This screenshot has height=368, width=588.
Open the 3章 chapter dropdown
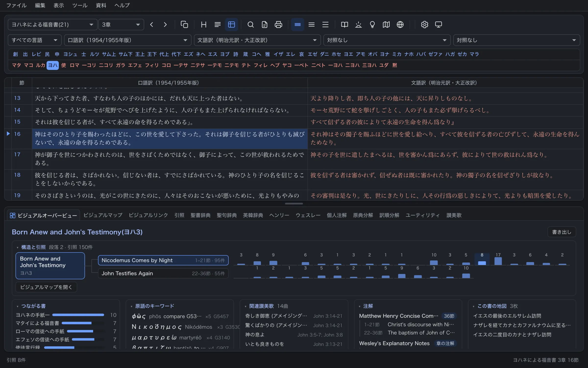point(121,25)
